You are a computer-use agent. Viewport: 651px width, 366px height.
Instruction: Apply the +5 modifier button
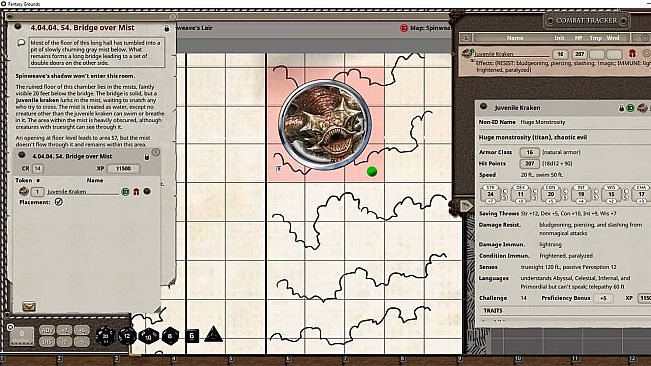(x=82, y=330)
